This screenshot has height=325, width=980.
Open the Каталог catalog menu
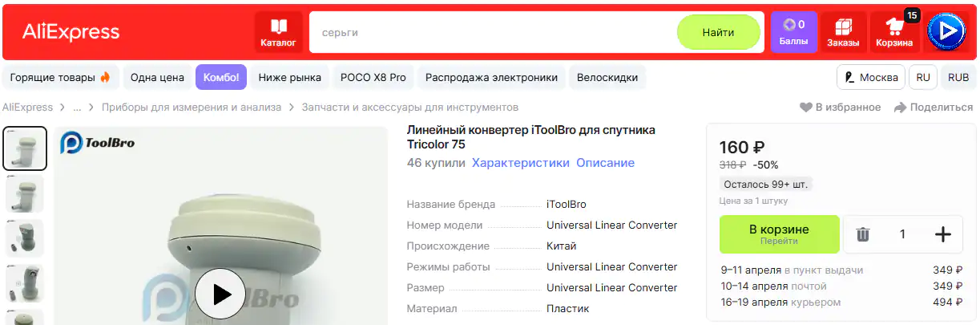coord(278,32)
